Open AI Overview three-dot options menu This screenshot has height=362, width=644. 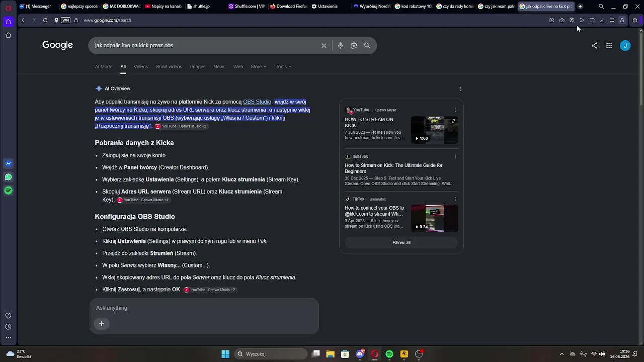click(461, 89)
